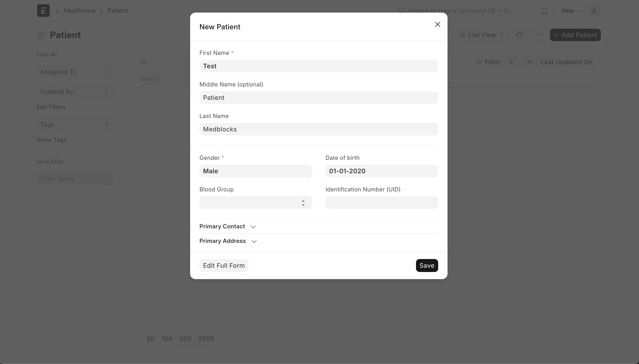Viewport: 639px width, 364px height.
Task: Refresh the patient list
Action: 519,35
